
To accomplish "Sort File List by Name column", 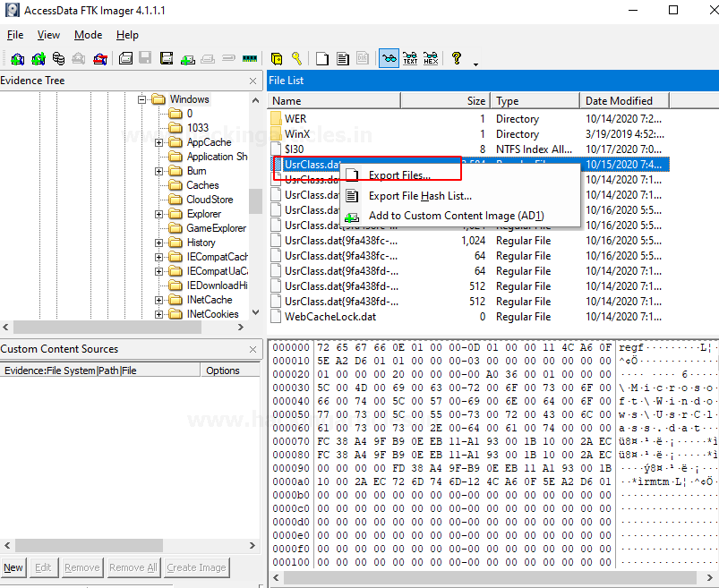I will point(334,101).
